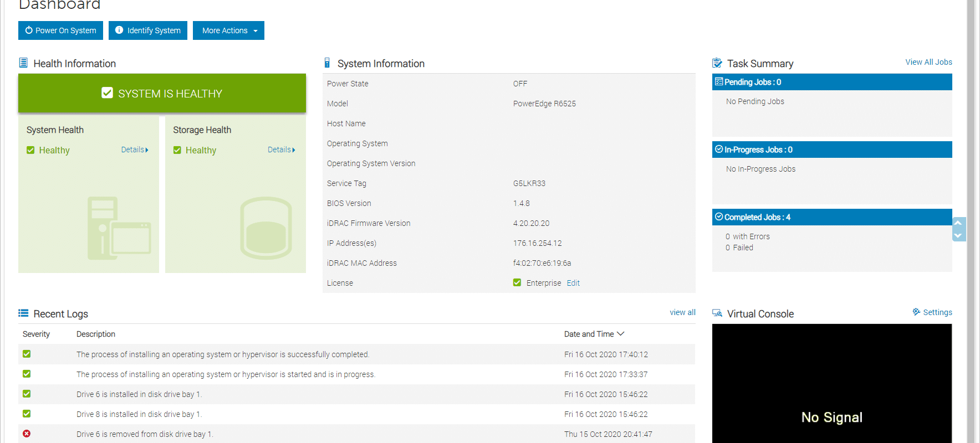980x443 pixels.
Task: Click the No Pending Jobs text
Action: (755, 101)
